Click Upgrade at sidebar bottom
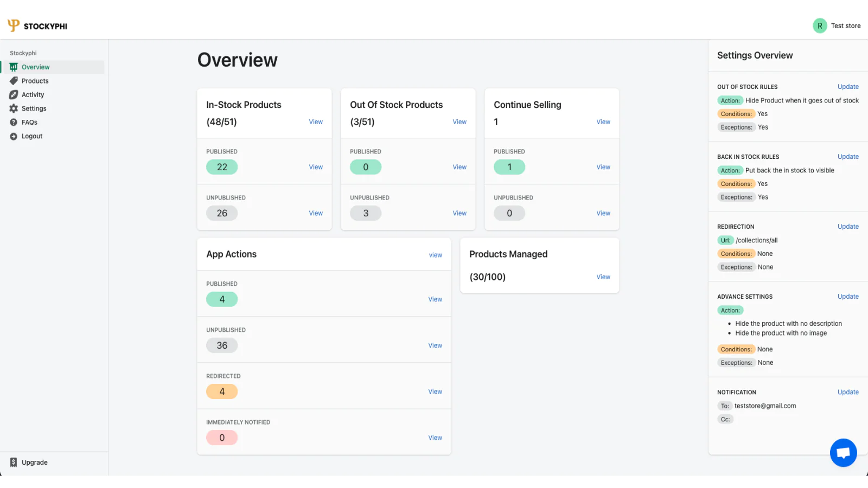The image size is (868, 488). (x=35, y=463)
